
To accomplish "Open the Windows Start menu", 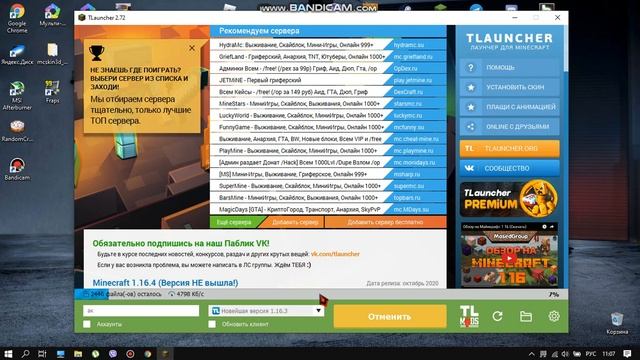I will coord(8,353).
